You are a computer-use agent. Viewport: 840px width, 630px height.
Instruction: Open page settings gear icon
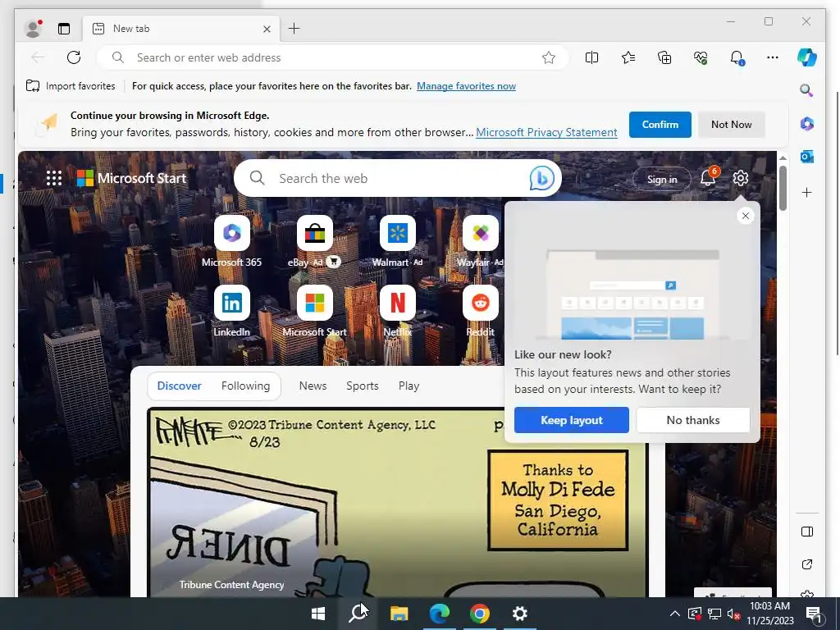coord(741,178)
